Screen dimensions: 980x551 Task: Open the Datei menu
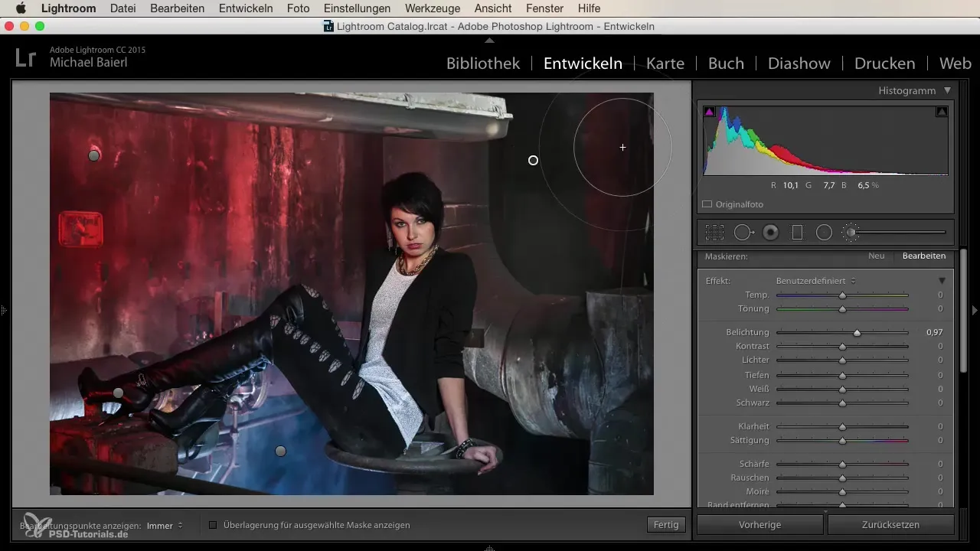tap(122, 8)
